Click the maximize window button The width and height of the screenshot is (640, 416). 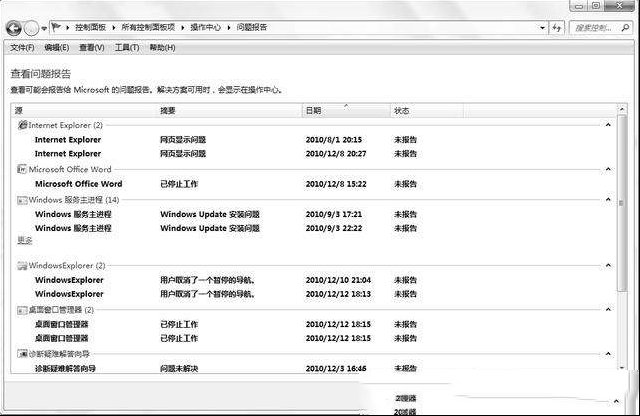pyautogui.click(x=596, y=6)
